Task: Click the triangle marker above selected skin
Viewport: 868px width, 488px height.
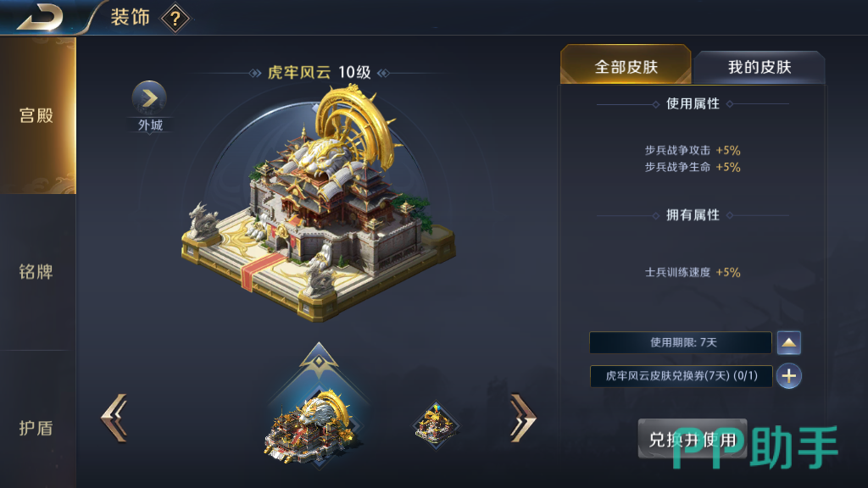Action: [319, 359]
